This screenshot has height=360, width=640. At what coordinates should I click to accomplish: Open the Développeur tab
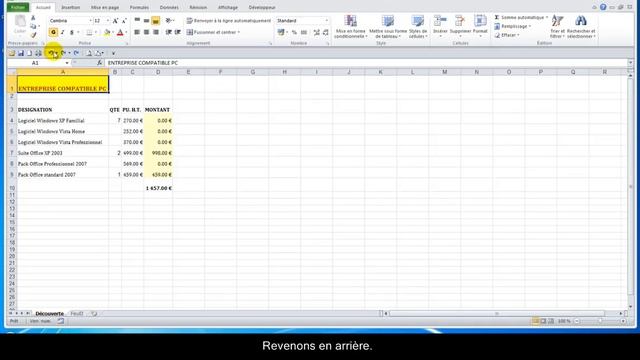pyautogui.click(x=262, y=7)
